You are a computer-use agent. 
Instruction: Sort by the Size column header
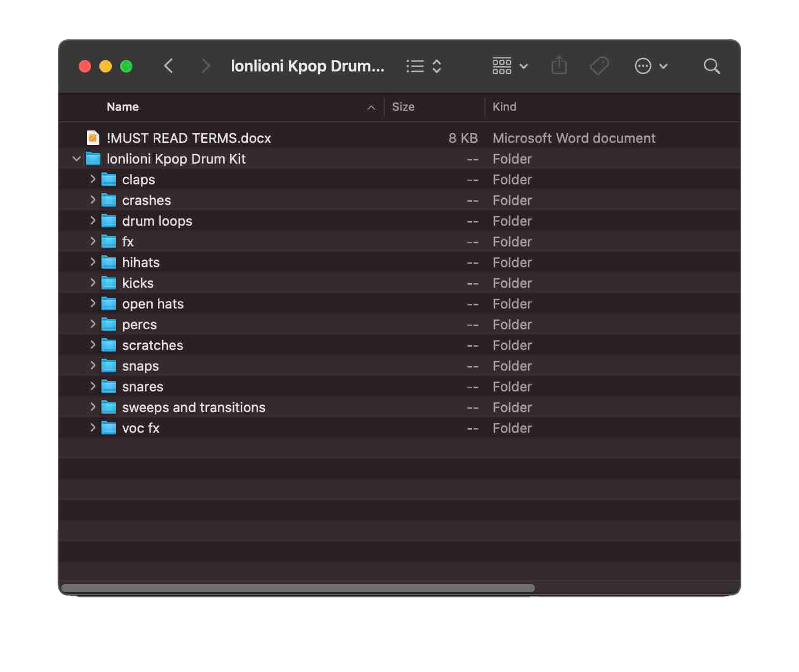403,107
